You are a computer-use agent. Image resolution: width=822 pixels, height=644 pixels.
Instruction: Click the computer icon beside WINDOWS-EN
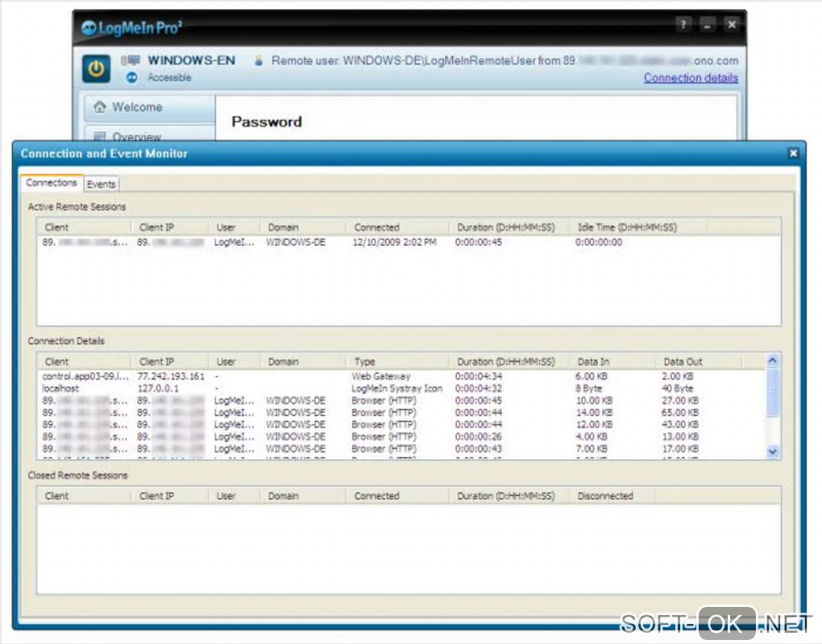click(x=131, y=60)
